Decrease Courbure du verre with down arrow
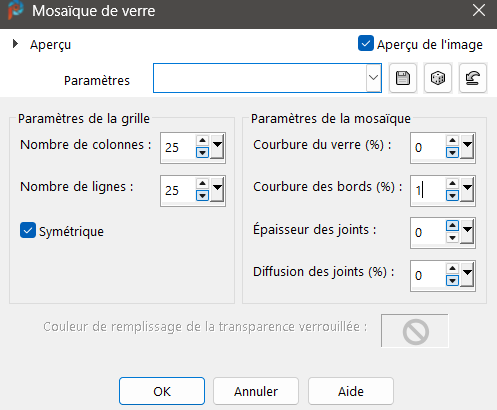 tap(452, 153)
